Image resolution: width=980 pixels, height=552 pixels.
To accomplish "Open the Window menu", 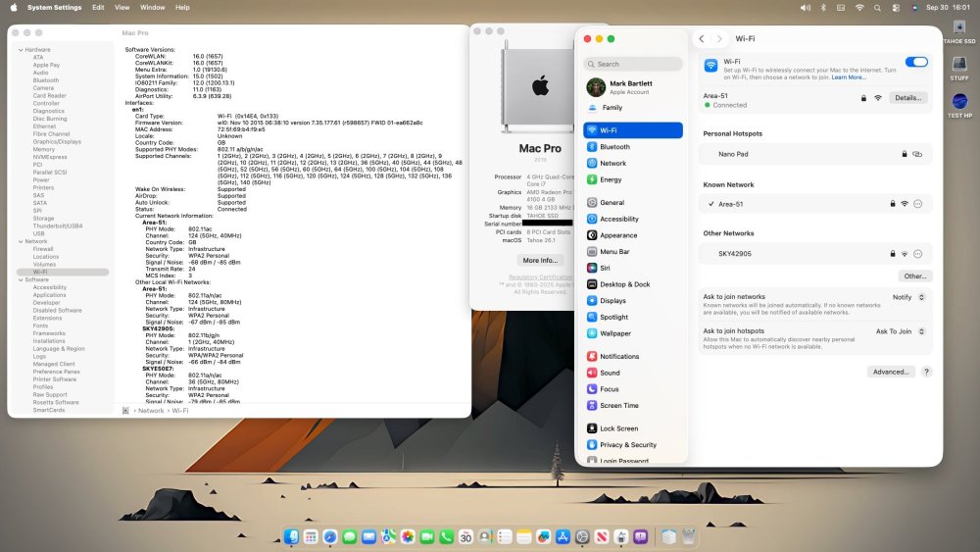I will [x=153, y=8].
